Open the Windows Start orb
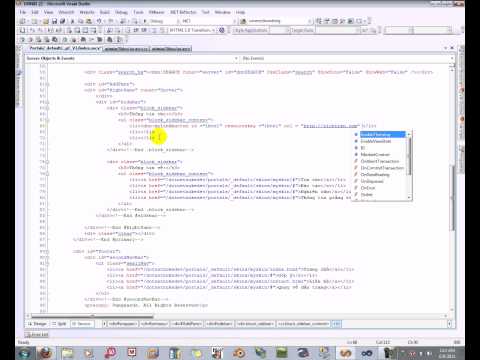 click(x=24, y=353)
